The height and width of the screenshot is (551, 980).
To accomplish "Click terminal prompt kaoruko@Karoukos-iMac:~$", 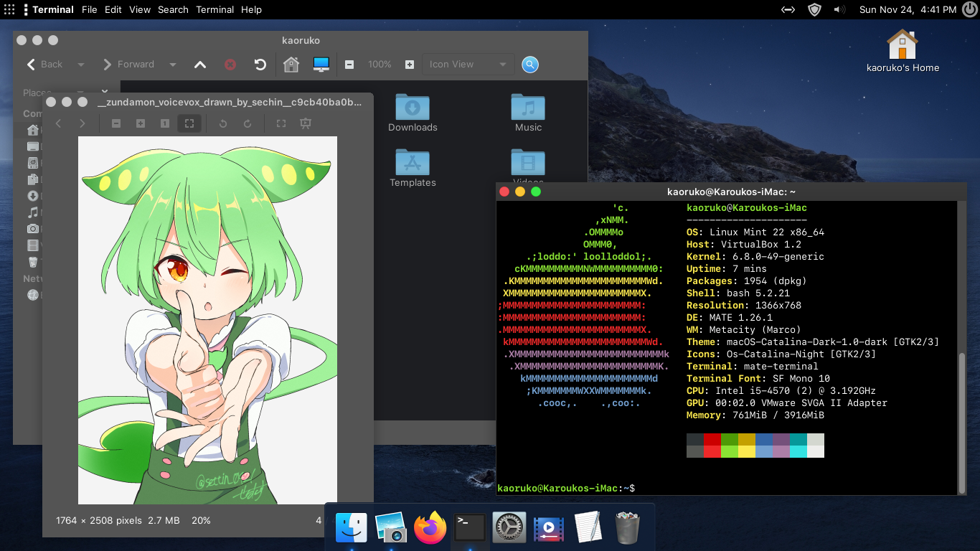I will point(566,488).
